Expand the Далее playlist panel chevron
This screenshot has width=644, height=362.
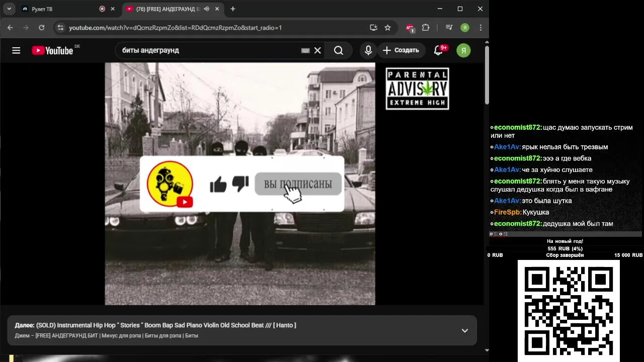[x=465, y=330]
